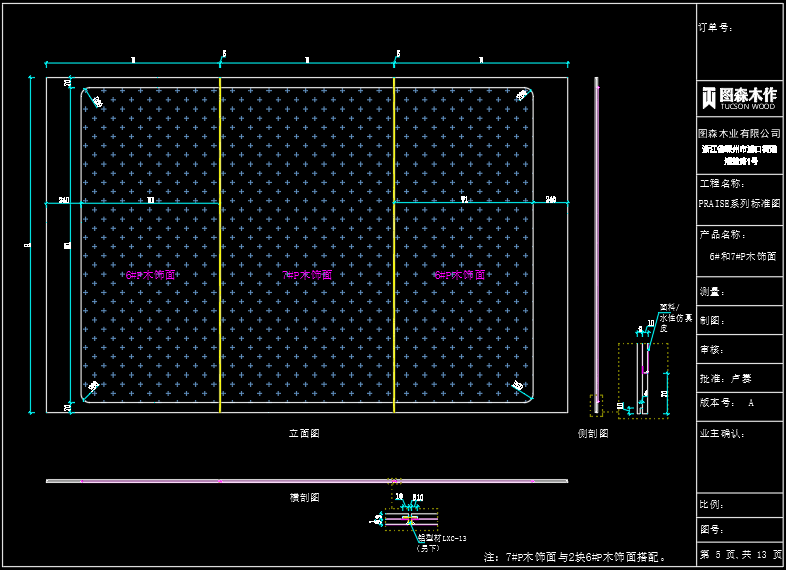
Task: Click the 侧剖图 side section caption
Action: [593, 434]
